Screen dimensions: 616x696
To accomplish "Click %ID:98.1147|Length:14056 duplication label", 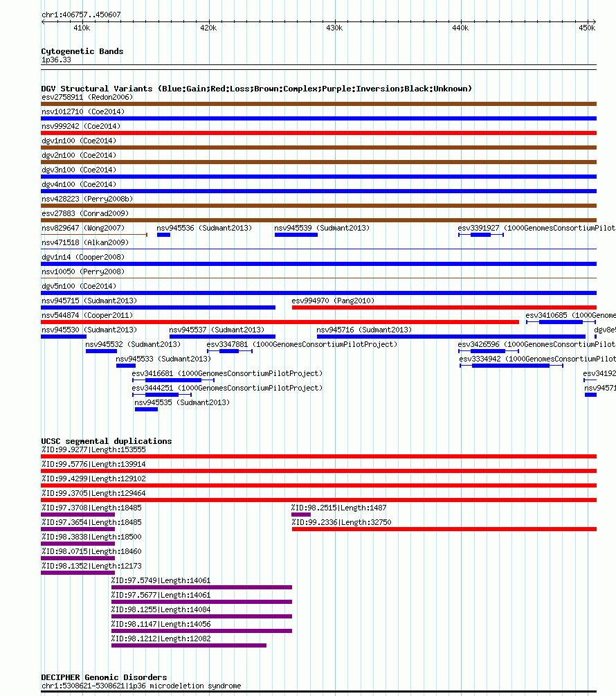I will point(161,625).
